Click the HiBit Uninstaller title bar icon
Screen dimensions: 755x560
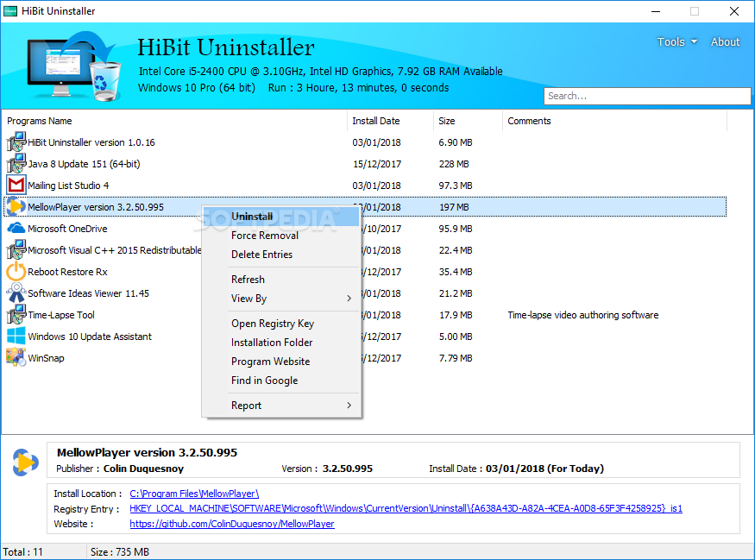(10, 11)
